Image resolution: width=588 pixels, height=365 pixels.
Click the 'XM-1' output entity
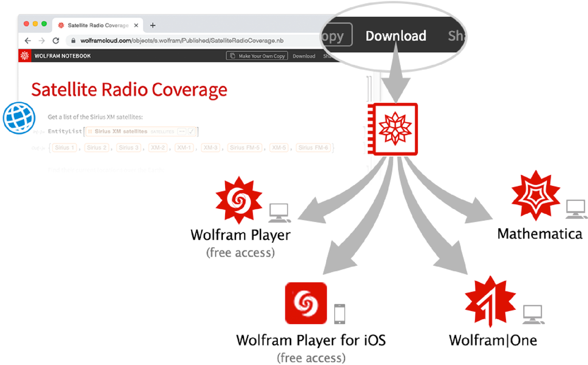pyautogui.click(x=184, y=147)
